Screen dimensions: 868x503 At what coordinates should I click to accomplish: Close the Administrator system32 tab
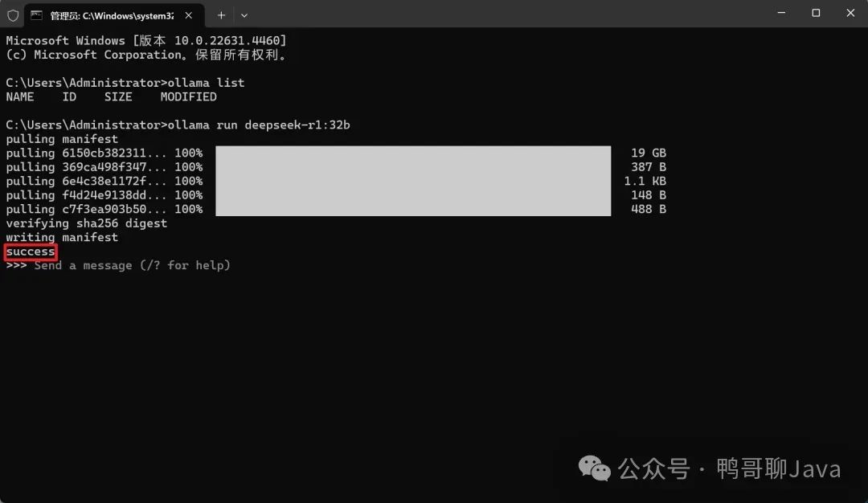point(189,15)
